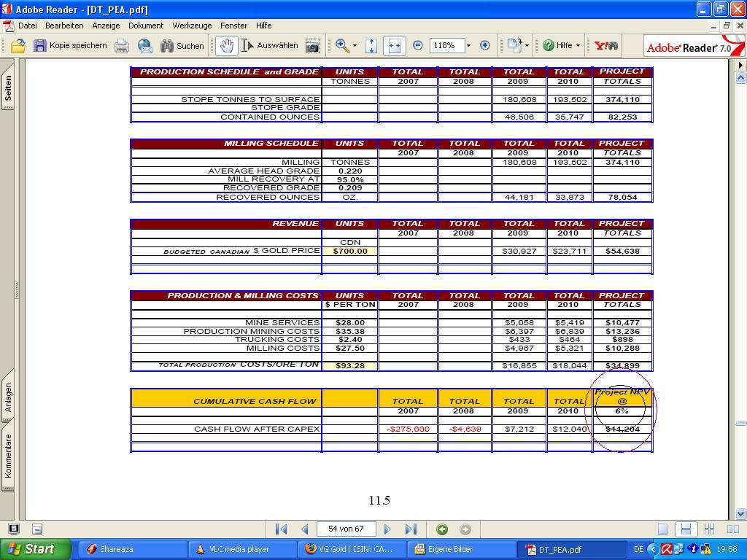Zoom in with the plus button

[484, 46]
